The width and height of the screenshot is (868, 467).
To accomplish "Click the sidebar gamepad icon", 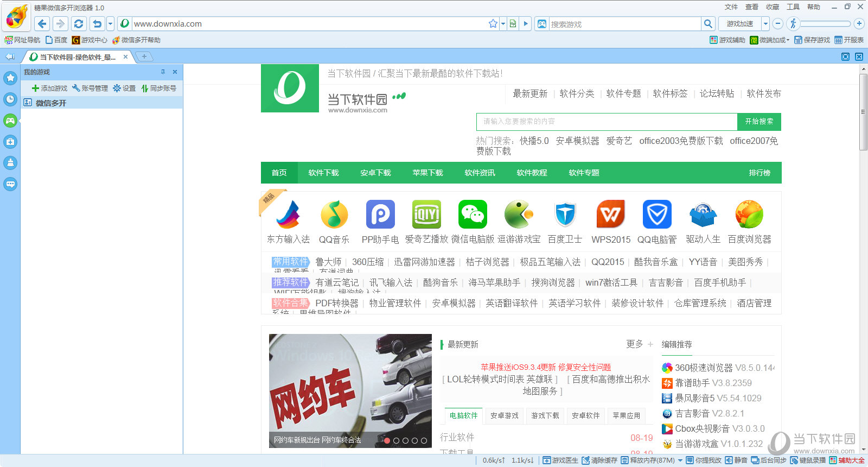I will tap(10, 121).
